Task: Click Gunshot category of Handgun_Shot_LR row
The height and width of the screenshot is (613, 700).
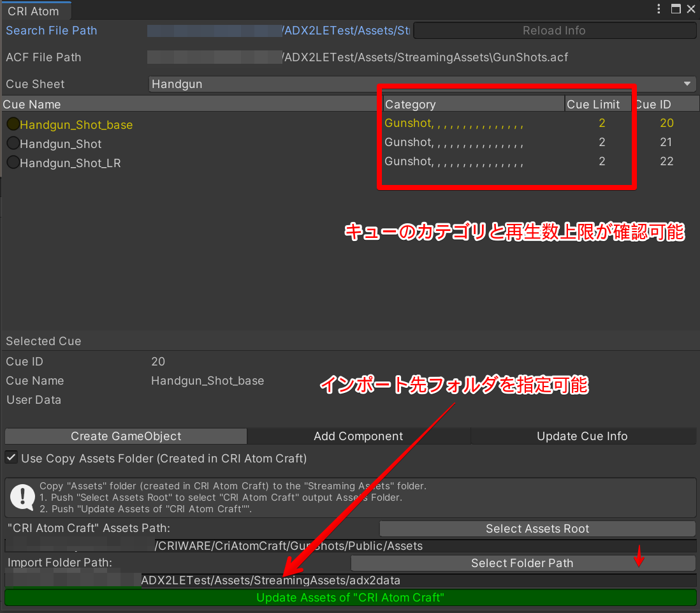Action: (453, 161)
